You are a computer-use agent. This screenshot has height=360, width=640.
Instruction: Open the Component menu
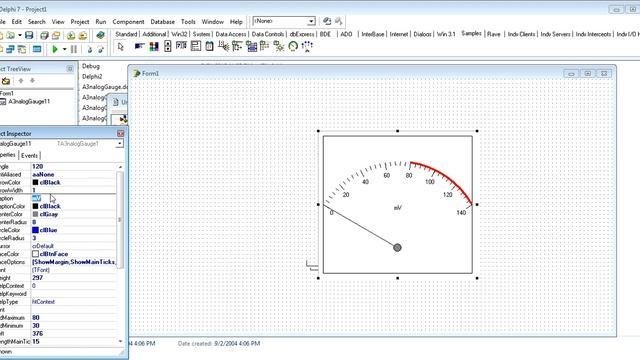click(x=128, y=22)
